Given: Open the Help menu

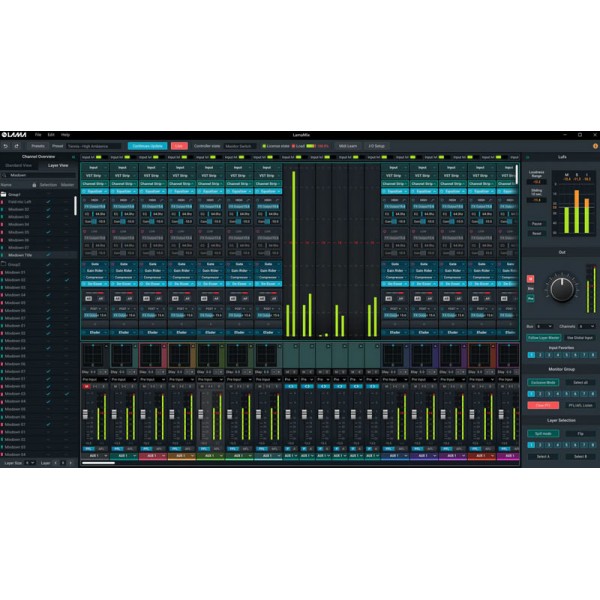Looking at the screenshot, I should pyautogui.click(x=65, y=135).
